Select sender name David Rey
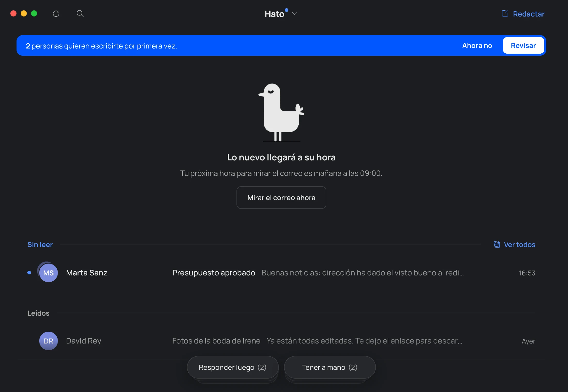568x392 pixels. pyautogui.click(x=83, y=341)
